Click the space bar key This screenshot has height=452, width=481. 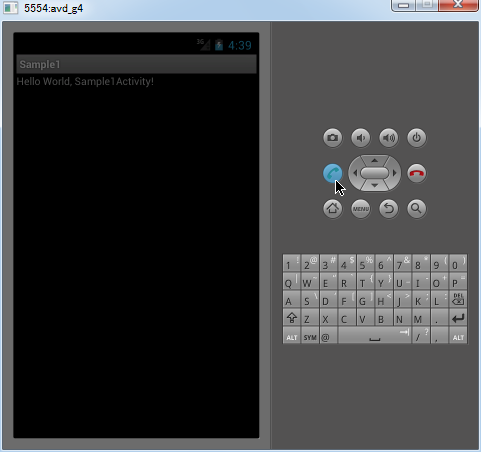(x=375, y=336)
